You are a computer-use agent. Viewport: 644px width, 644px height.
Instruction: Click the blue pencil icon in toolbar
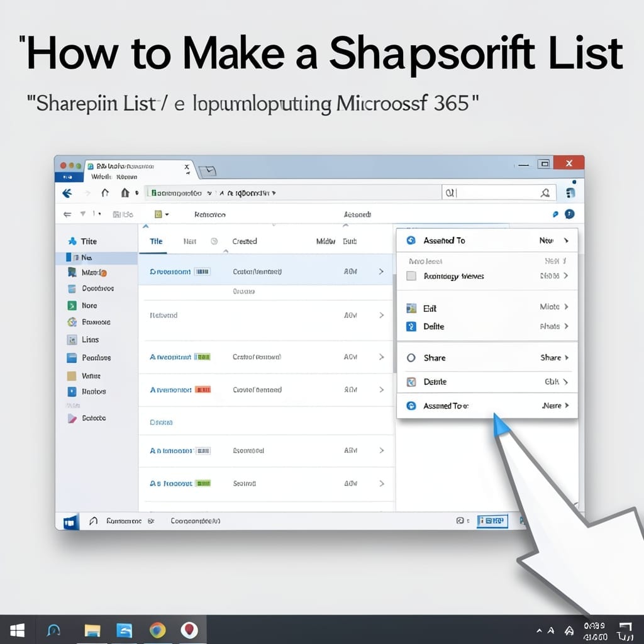coord(555,214)
